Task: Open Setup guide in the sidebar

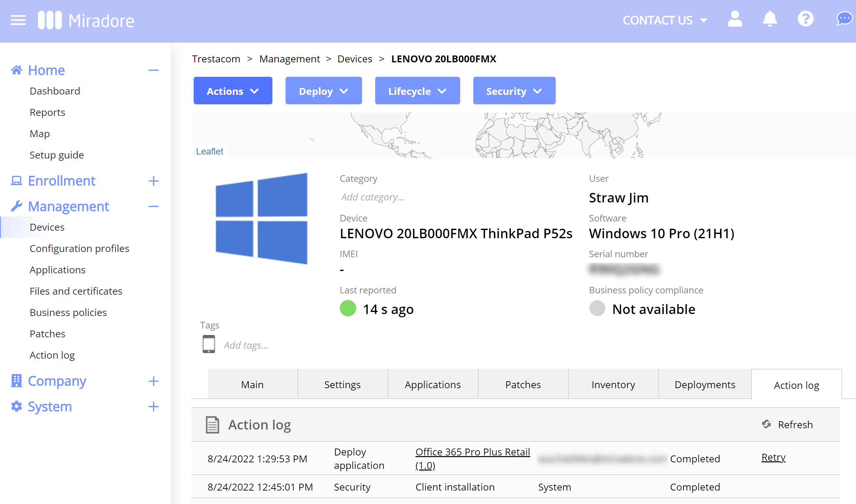Action: coord(56,155)
